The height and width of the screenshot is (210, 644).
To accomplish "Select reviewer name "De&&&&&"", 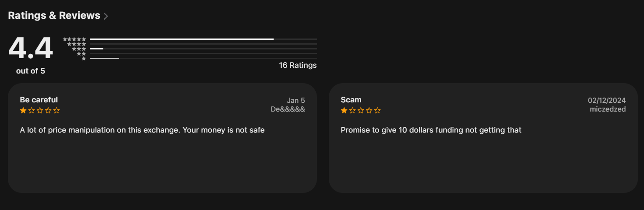I will pyautogui.click(x=288, y=109).
